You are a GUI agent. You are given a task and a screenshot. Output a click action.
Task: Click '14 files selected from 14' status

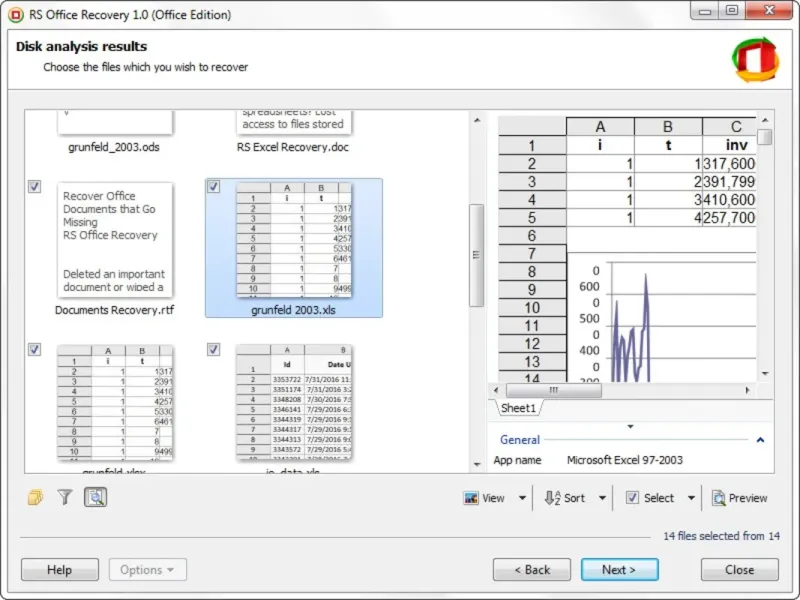(721, 536)
